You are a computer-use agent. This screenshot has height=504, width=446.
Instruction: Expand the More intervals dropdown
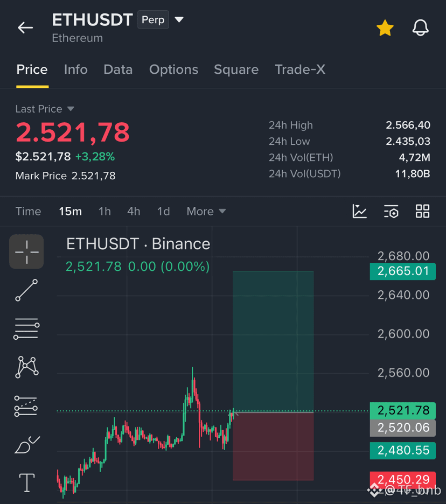click(x=206, y=212)
